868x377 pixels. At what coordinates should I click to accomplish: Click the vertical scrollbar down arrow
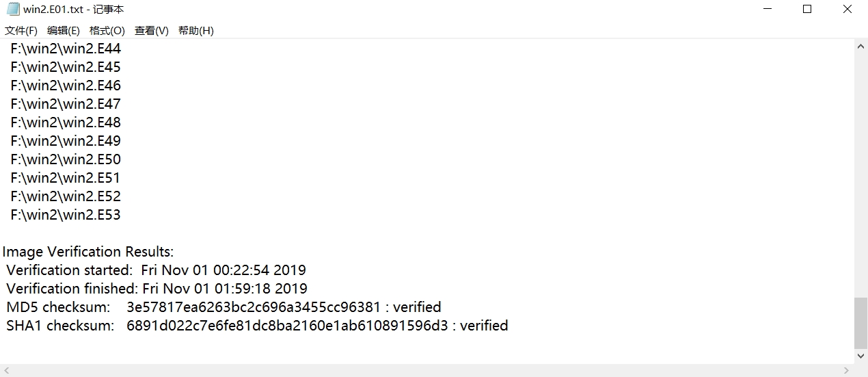pyautogui.click(x=861, y=356)
